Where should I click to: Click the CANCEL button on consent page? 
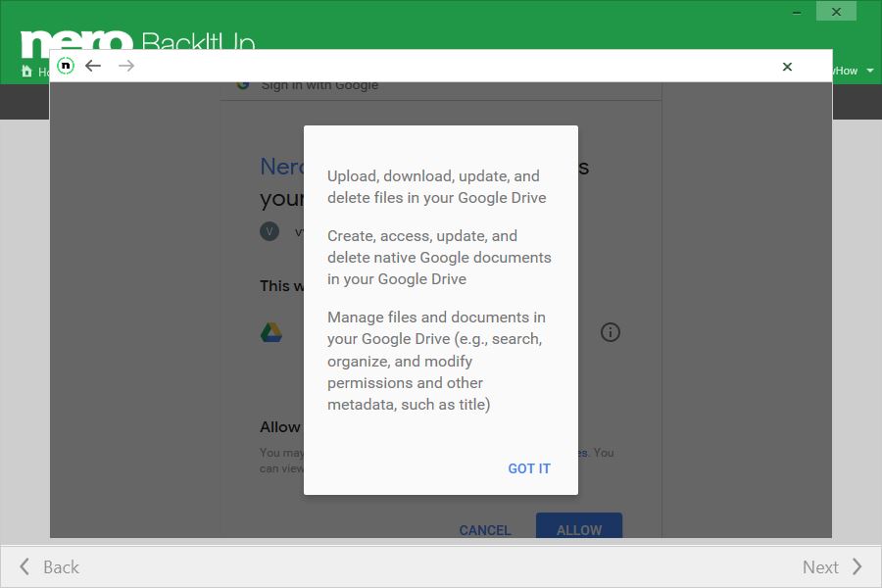click(x=485, y=530)
